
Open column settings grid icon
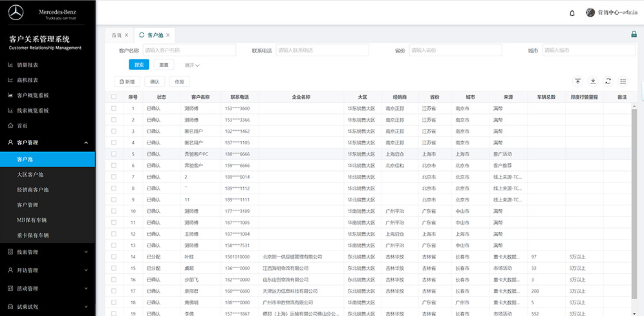[623, 82]
